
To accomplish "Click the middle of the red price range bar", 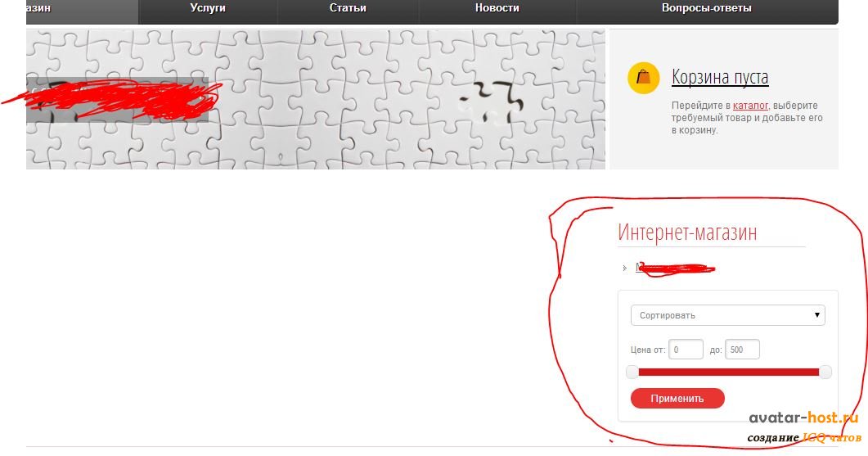I will click(728, 372).
